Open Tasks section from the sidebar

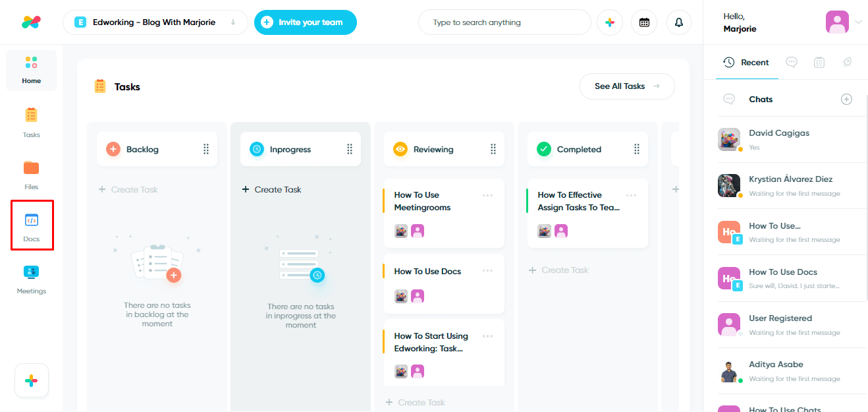(31, 123)
